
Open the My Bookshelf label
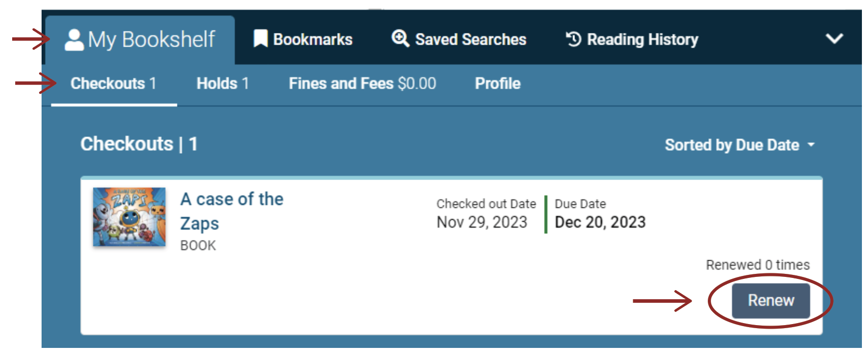point(151,40)
